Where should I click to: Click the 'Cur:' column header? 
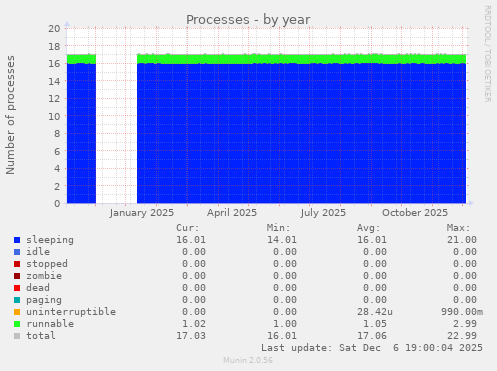click(188, 228)
